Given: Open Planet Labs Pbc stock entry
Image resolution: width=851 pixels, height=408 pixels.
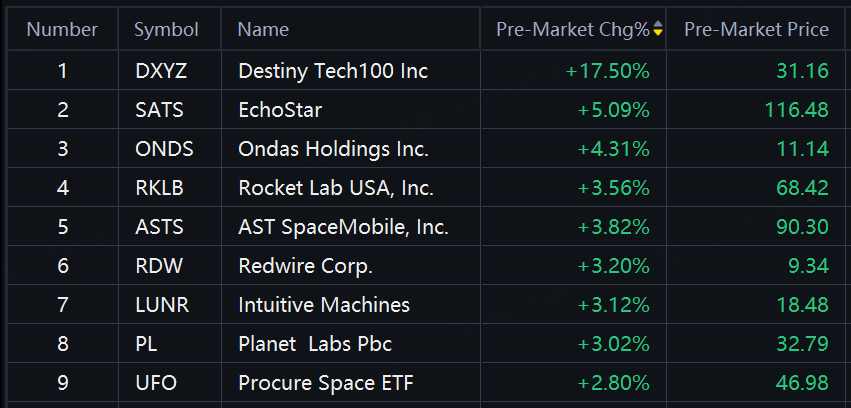Looking at the screenshot, I should tap(315, 344).
